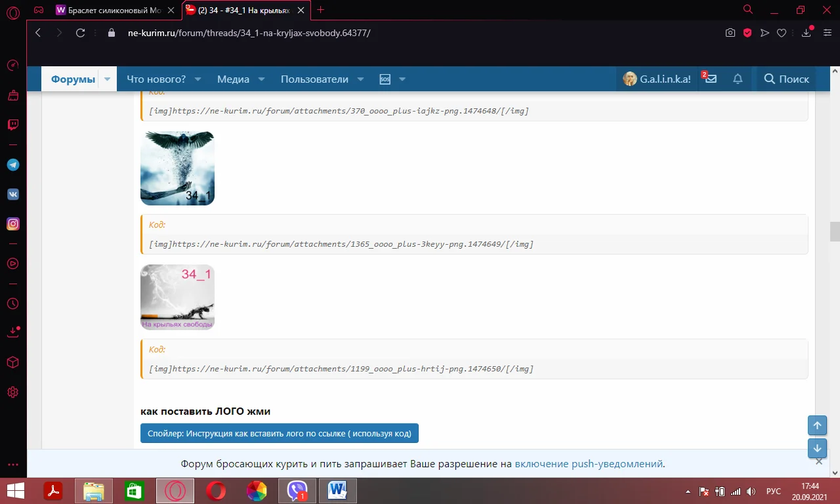Open the На крыльях свободы logo image
Screen dimensions: 840x504
[177, 297]
